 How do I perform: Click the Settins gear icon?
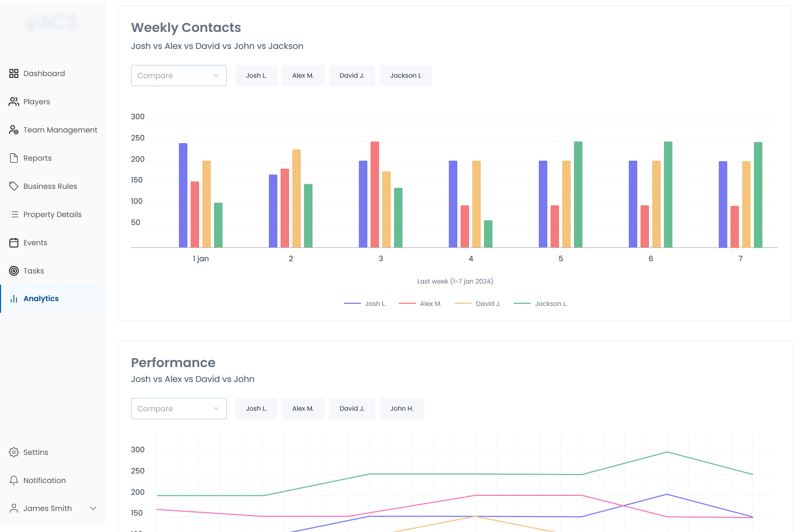pyautogui.click(x=14, y=452)
